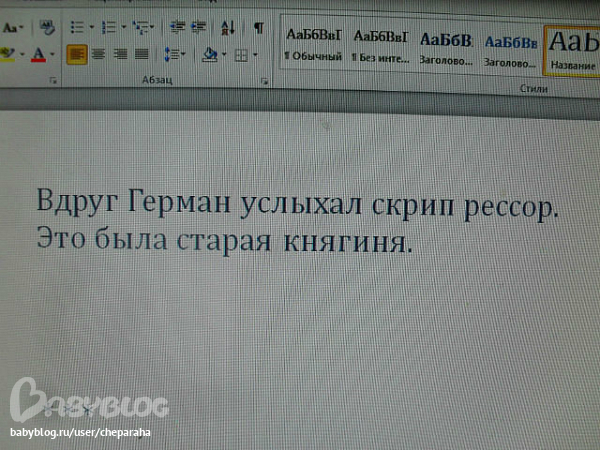Open the Абзац dialog launcher

(x=264, y=79)
